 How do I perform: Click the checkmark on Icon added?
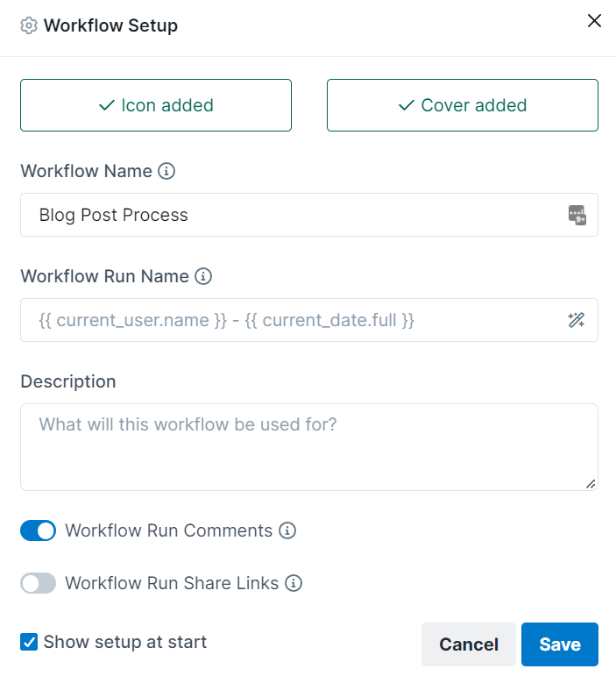click(106, 105)
